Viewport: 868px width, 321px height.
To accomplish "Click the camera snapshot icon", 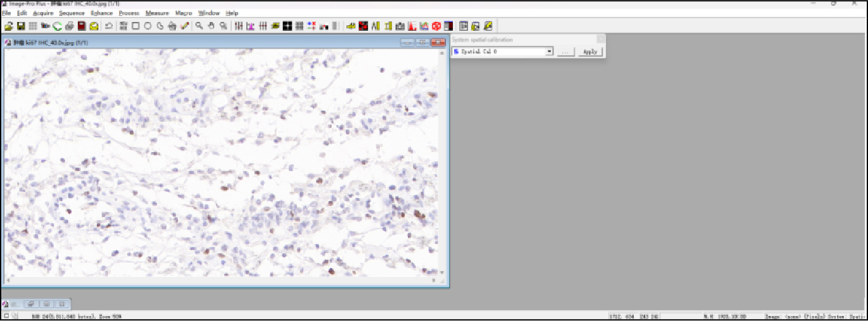I will (x=399, y=26).
